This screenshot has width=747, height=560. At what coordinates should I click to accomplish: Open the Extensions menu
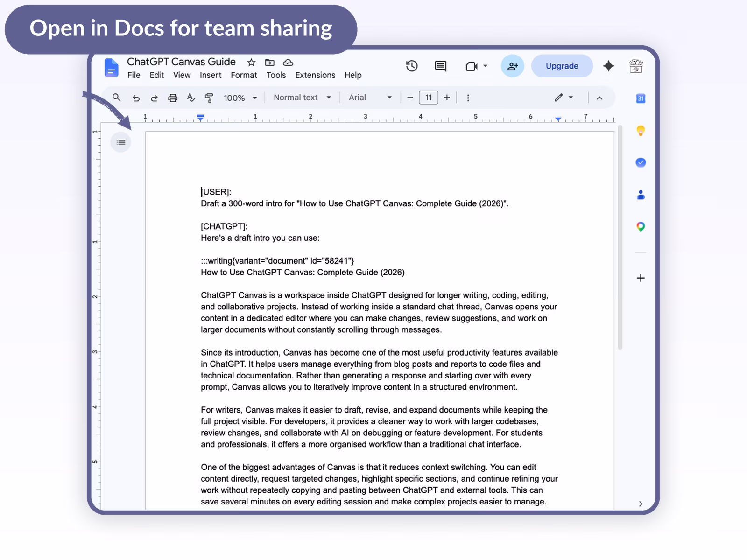(315, 75)
